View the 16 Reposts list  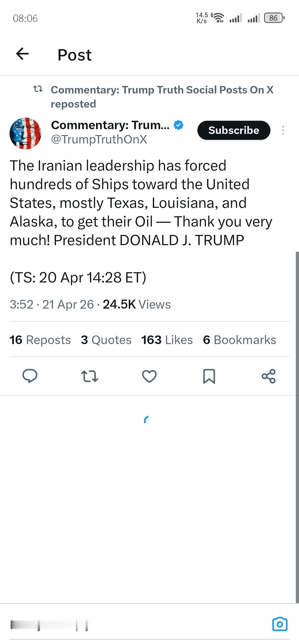(40, 340)
